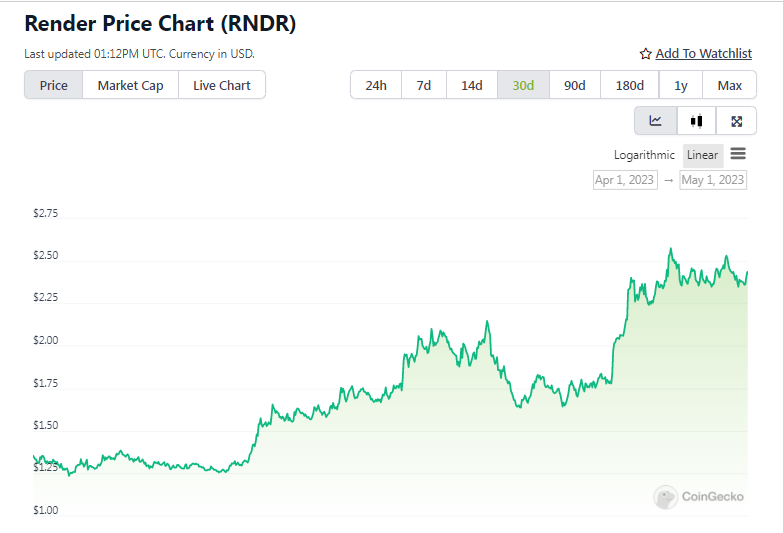Open fullscreen chart expand icon
The image size is (783, 533).
[736, 121]
